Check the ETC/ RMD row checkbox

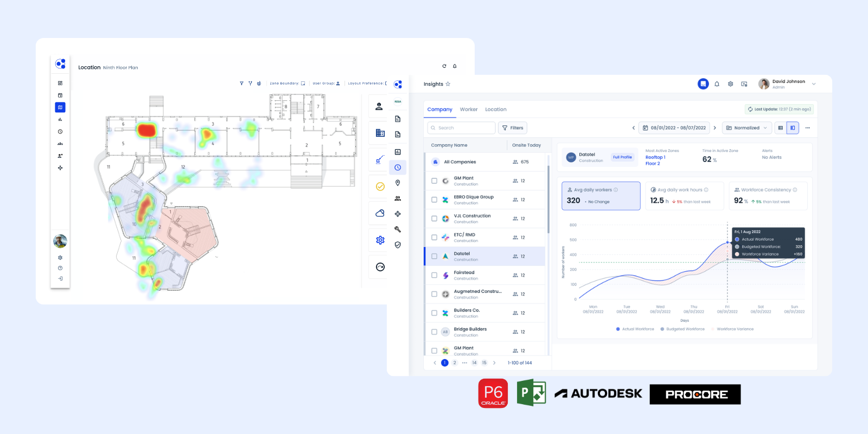click(x=434, y=238)
